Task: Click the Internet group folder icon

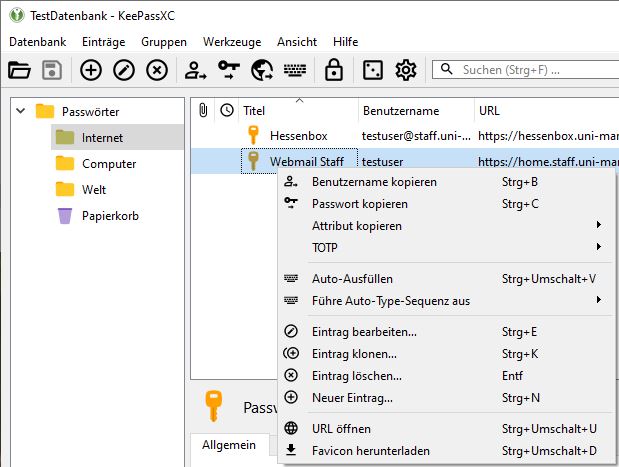Action: point(65,137)
